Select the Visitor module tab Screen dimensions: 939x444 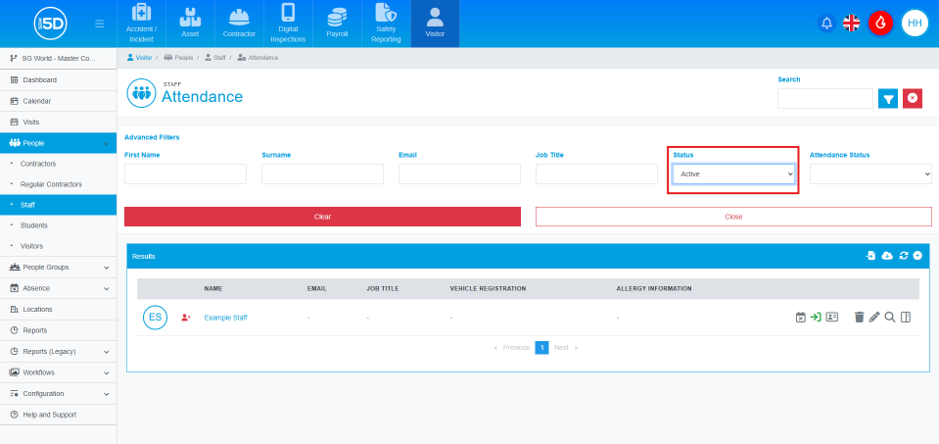pyautogui.click(x=435, y=24)
